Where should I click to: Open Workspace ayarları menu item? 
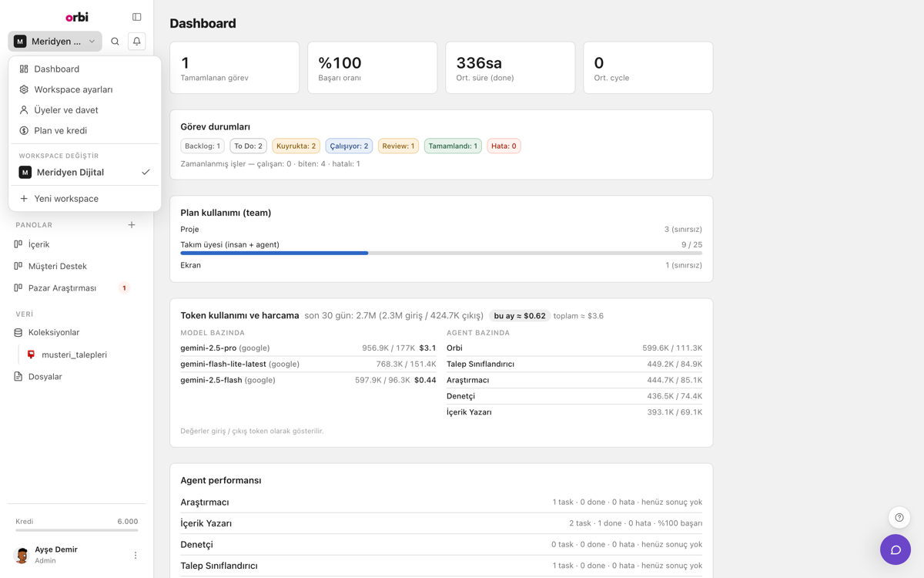tap(85, 89)
